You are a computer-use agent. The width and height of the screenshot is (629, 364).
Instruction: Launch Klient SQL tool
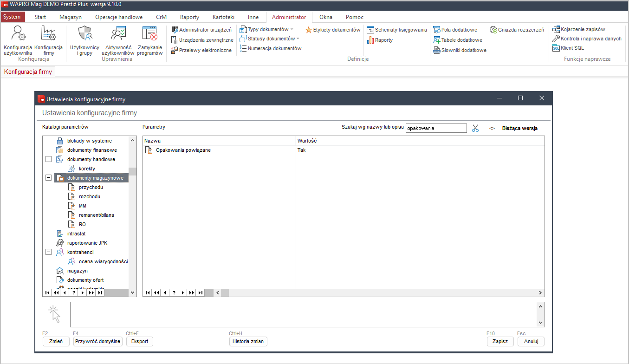568,48
